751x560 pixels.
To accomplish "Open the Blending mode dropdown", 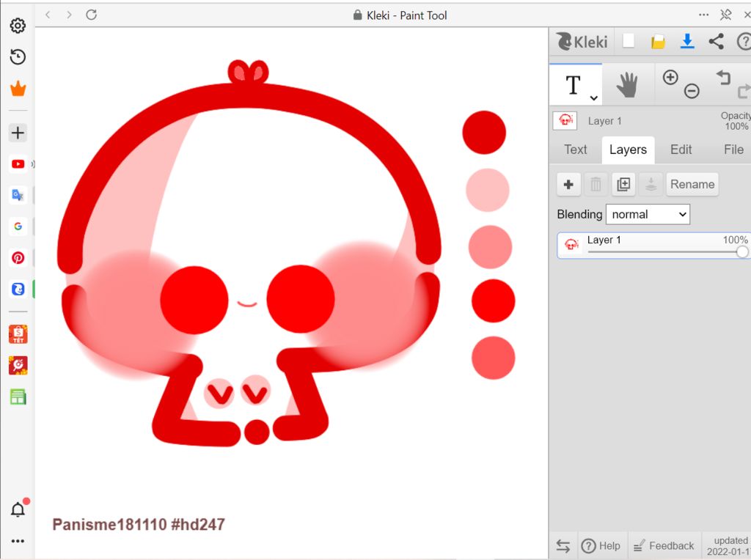I will coord(648,215).
